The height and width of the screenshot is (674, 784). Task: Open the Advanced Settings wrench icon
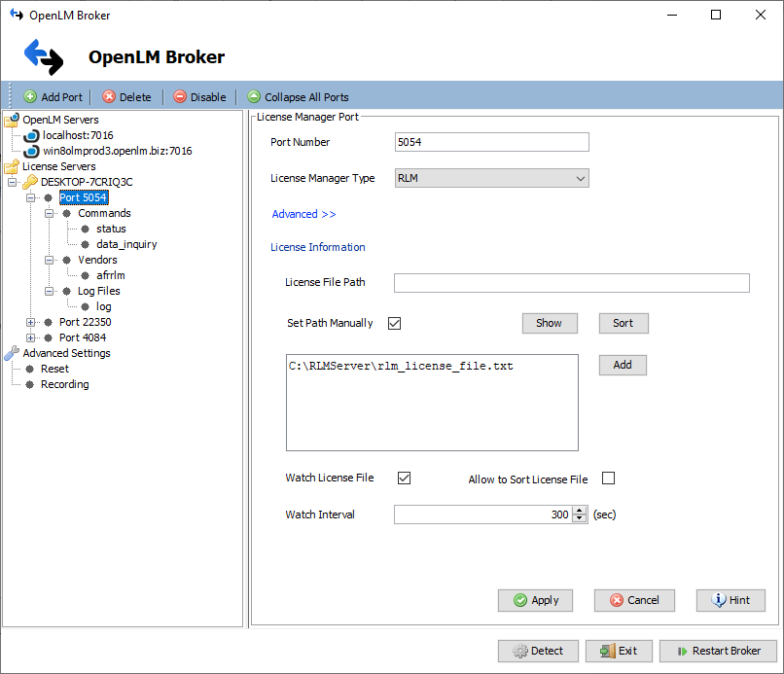[x=12, y=353]
